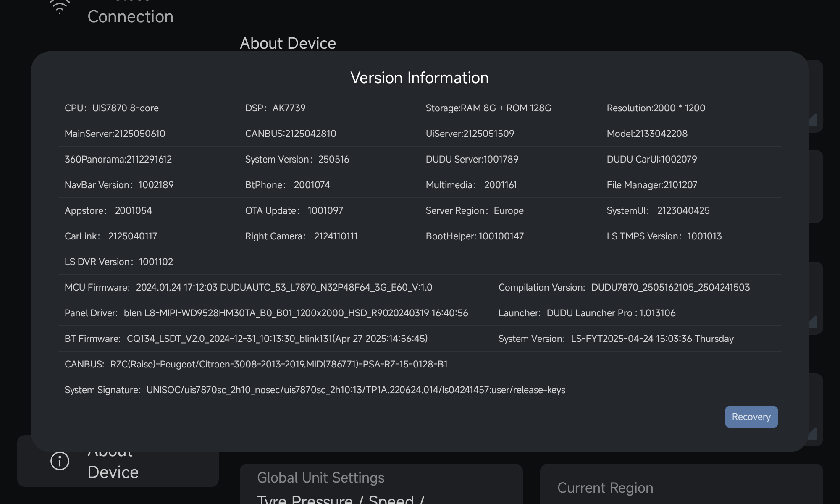Tap the Wi-Fi icon for Wireless Connection
This screenshot has width=840, height=504.
tap(60, 6)
